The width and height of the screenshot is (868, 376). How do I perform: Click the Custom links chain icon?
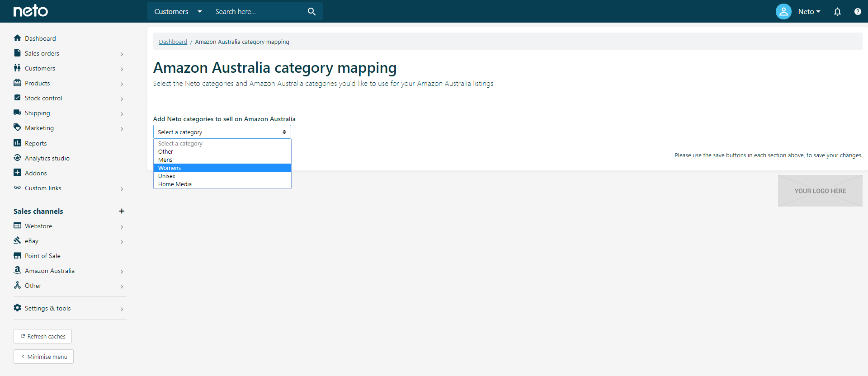17,188
